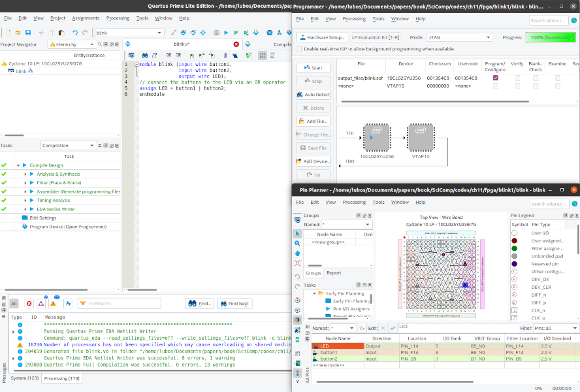Screen dimensions: 580x392
Task: Switch to the System (123) messages tab
Action: coord(24,378)
